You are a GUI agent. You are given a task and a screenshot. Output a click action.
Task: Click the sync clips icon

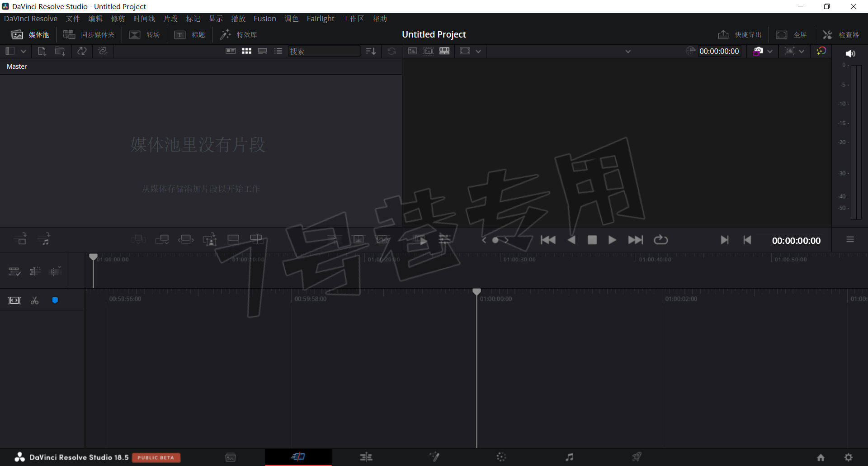pos(82,51)
